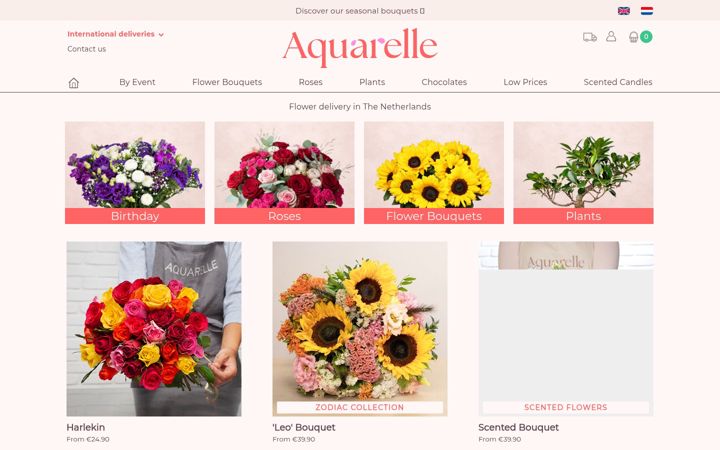Viewport: 720px width, 450px height.
Task: Click the Scented Bouquet price From €39.90
Action: click(x=500, y=439)
